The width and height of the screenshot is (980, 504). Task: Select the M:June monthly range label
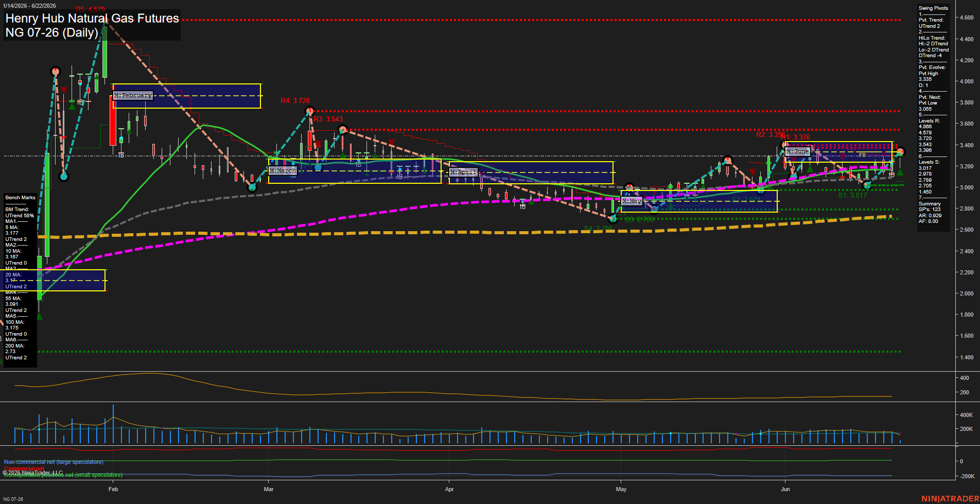point(798,151)
